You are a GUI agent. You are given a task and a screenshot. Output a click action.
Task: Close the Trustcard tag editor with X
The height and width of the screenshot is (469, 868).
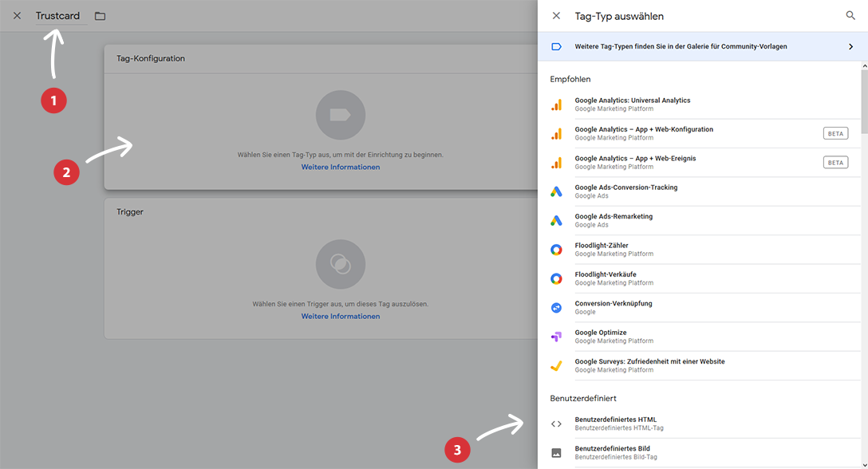[18, 15]
